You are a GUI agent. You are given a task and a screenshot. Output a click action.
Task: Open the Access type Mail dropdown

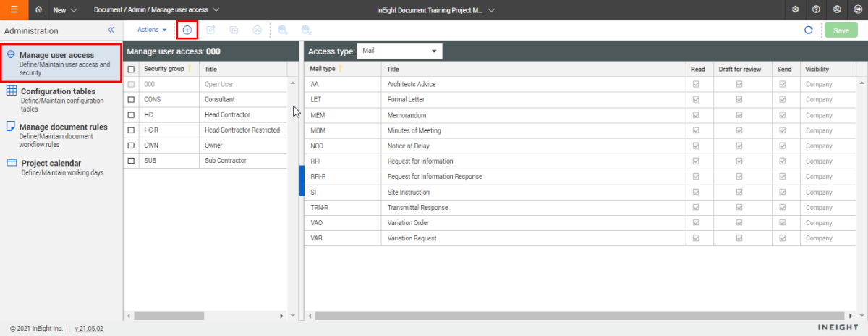401,51
